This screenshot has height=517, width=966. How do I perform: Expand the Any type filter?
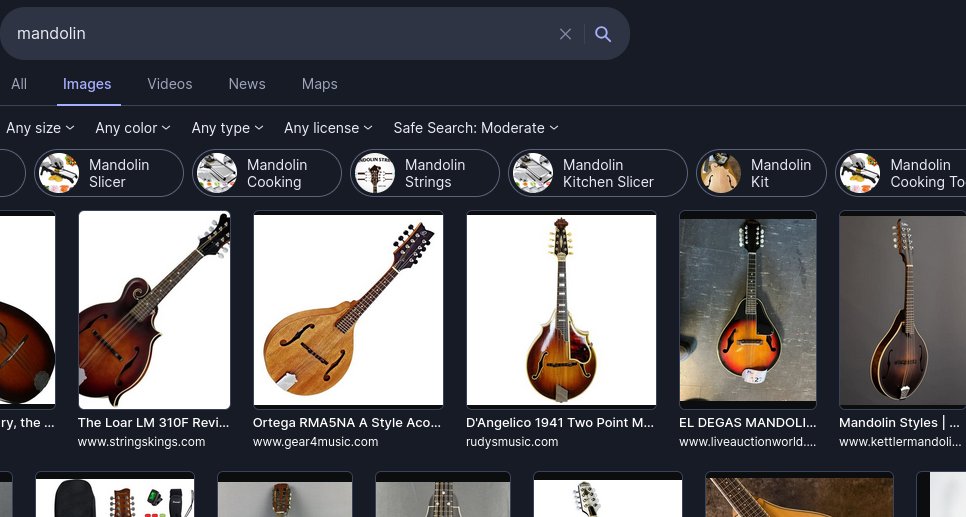(x=227, y=128)
